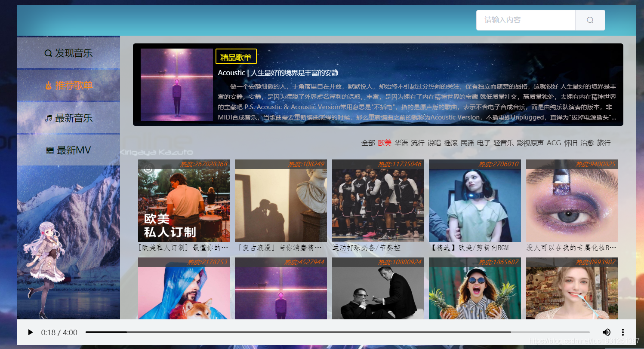Play the audio track
Image resolution: width=644 pixels, height=349 pixels.
[x=30, y=332]
